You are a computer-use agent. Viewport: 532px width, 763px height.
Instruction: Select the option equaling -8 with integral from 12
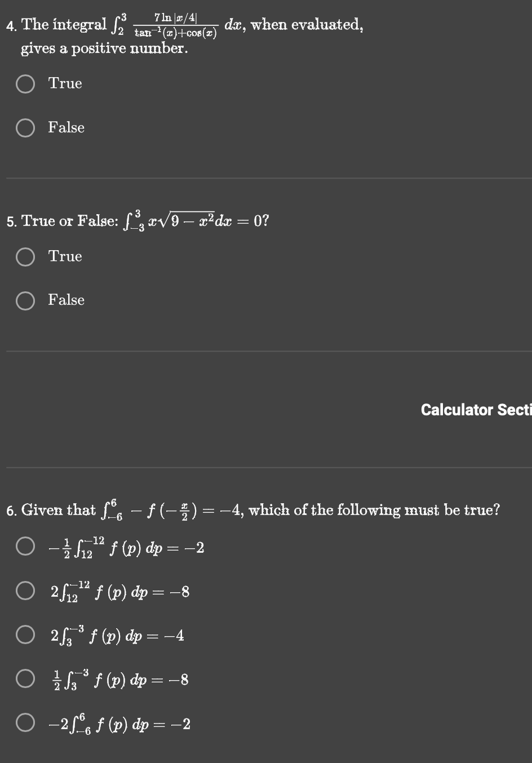(25, 589)
